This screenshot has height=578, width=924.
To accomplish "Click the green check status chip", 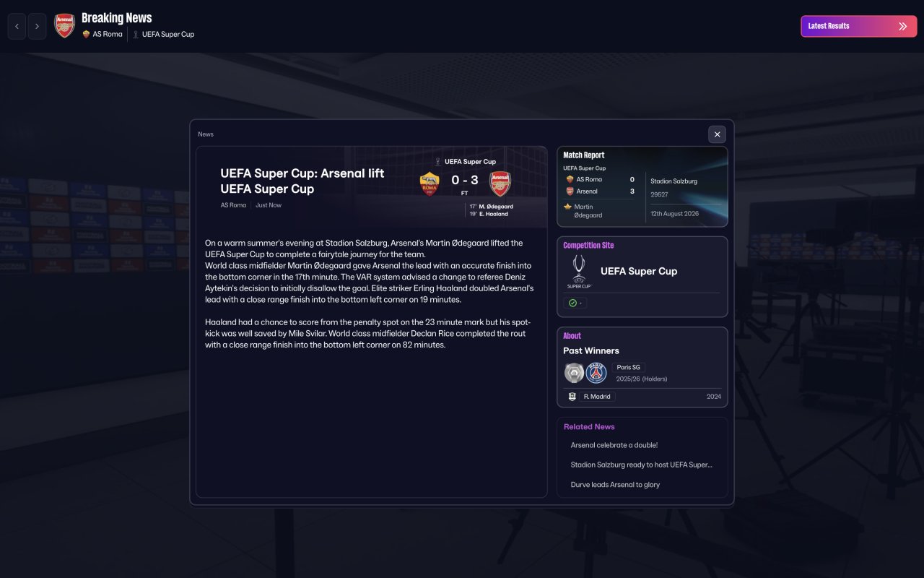I will [x=575, y=303].
